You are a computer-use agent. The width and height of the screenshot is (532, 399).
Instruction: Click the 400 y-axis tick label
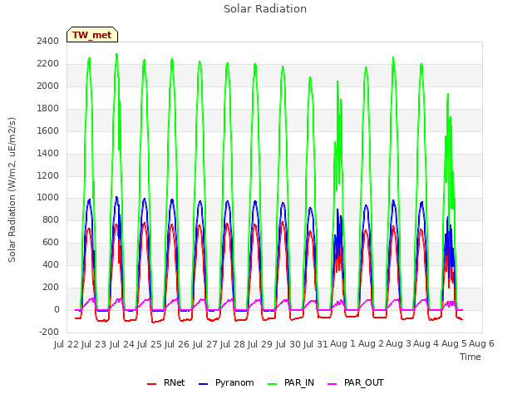pos(51,264)
